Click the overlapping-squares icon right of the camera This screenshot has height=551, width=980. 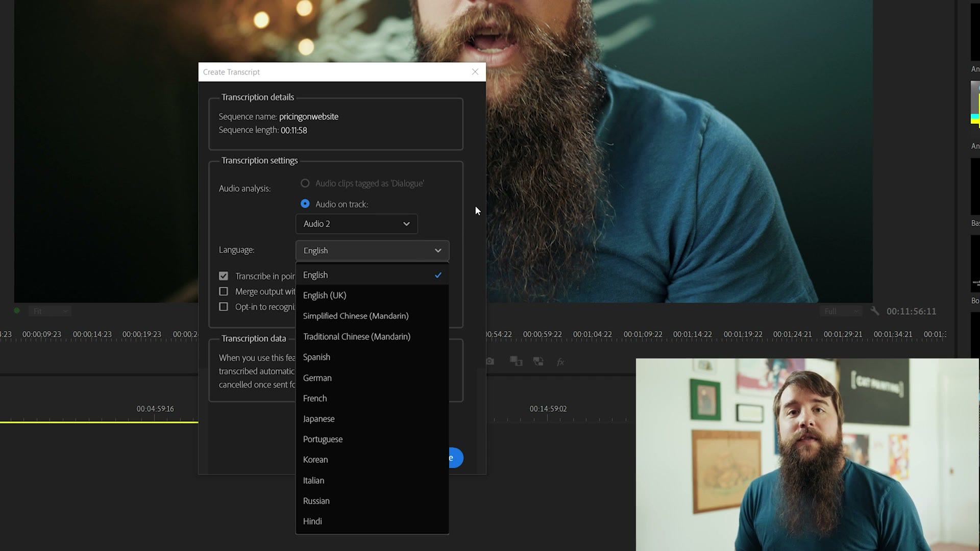[516, 361]
